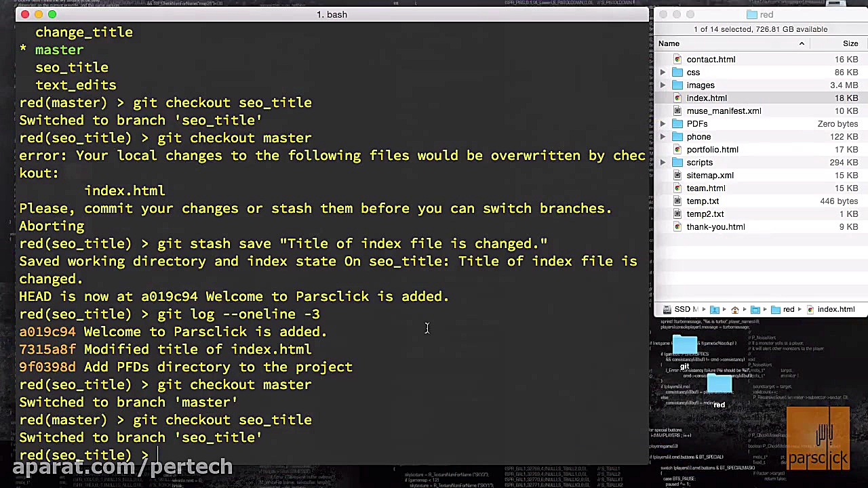Select the team.html file icon
The width and height of the screenshot is (868, 488).
click(x=677, y=188)
